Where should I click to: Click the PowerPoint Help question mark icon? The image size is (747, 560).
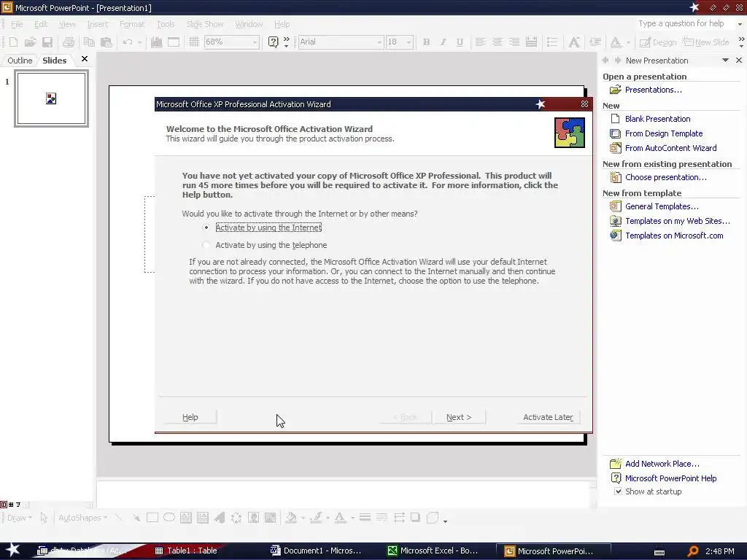pyautogui.click(x=273, y=42)
